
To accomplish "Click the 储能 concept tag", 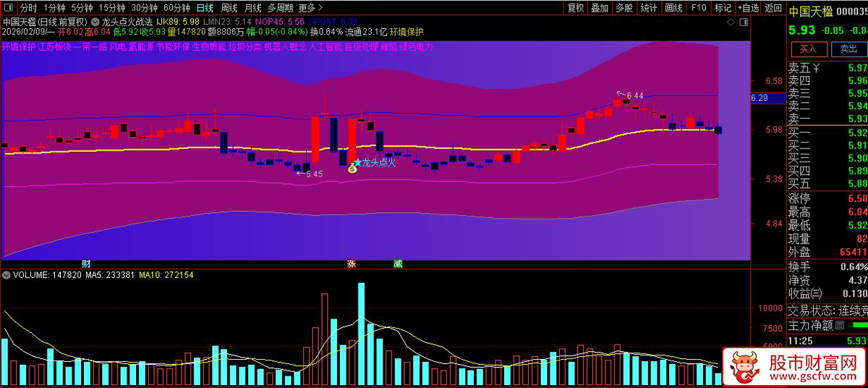I will pyautogui.click(x=389, y=47).
